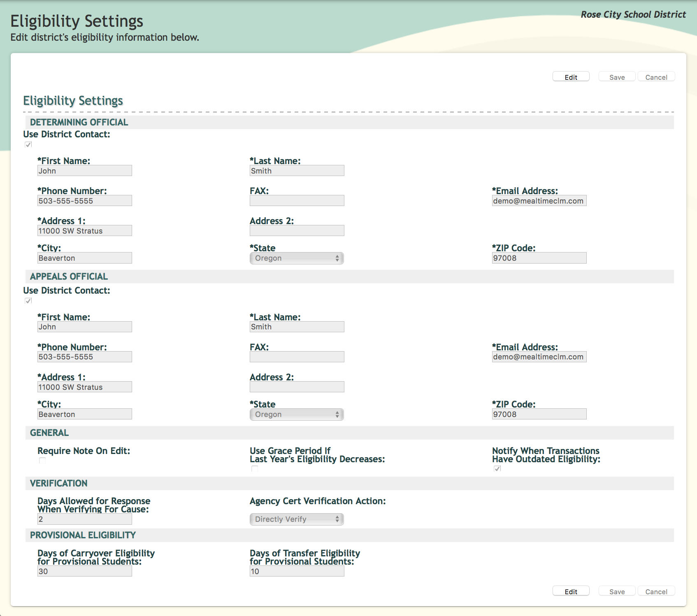Select Appeals Official Address 2 field
This screenshot has width=697, height=616.
(x=297, y=387)
